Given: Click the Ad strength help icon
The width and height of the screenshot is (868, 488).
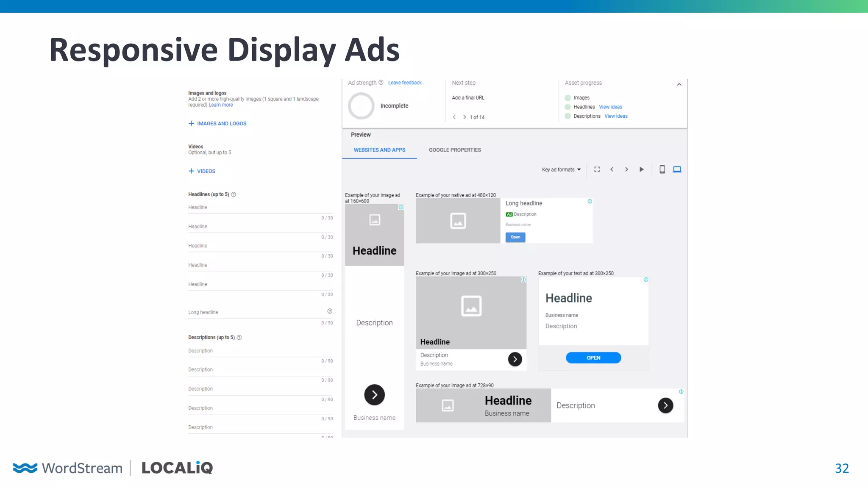Looking at the screenshot, I should tap(381, 83).
